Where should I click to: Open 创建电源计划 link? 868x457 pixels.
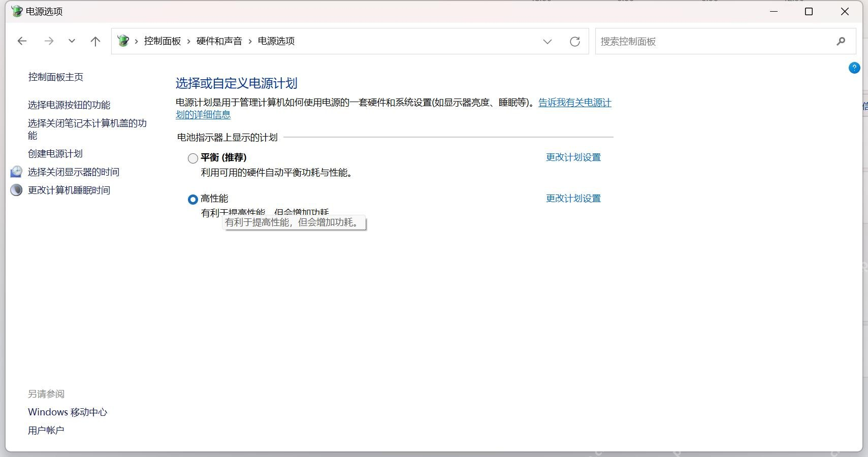click(55, 154)
